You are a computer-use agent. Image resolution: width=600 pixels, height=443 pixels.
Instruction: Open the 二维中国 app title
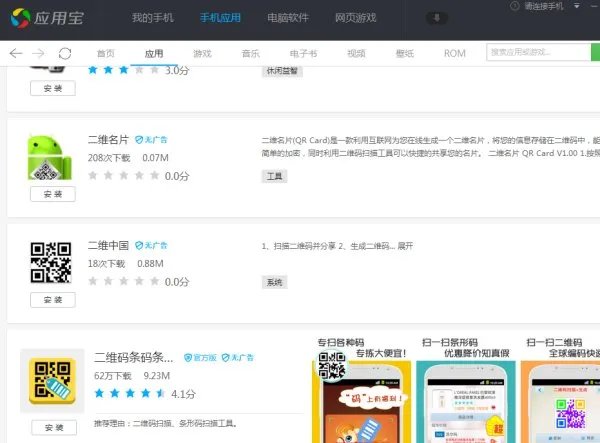pyautogui.click(x=108, y=245)
